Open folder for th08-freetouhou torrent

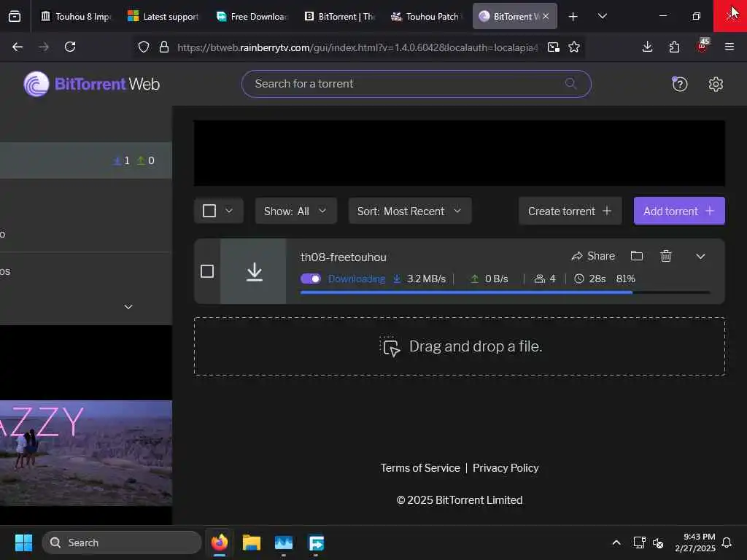636,256
